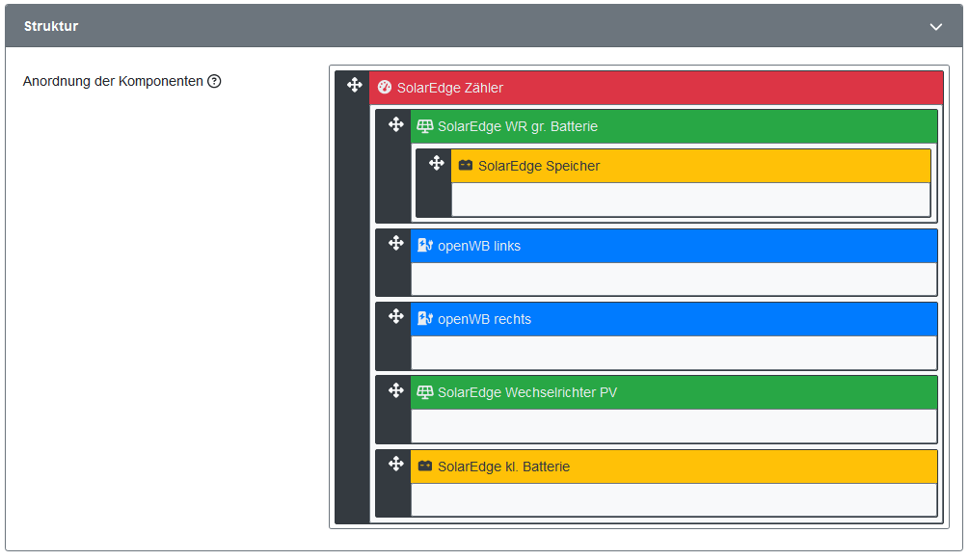Select the SolarEdge WR gr. Batterie label
The height and width of the screenshot is (560, 969).
(x=518, y=126)
